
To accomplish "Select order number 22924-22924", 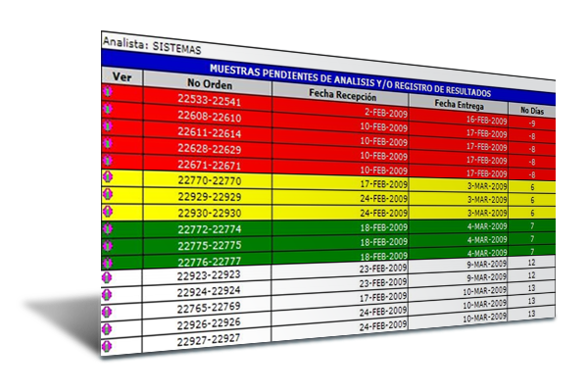I will (x=209, y=291).
